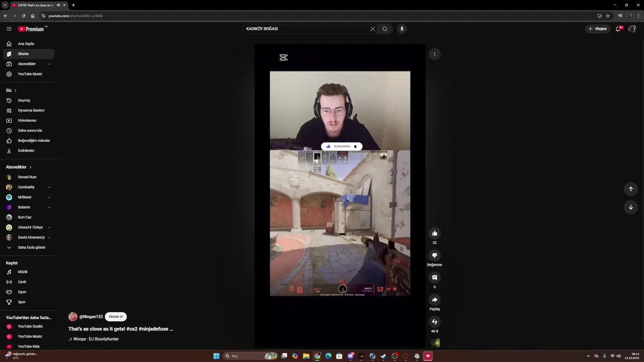Viewport: 644px width, 362px height.
Task: Open Oynatma listeleri
Action: point(29,110)
